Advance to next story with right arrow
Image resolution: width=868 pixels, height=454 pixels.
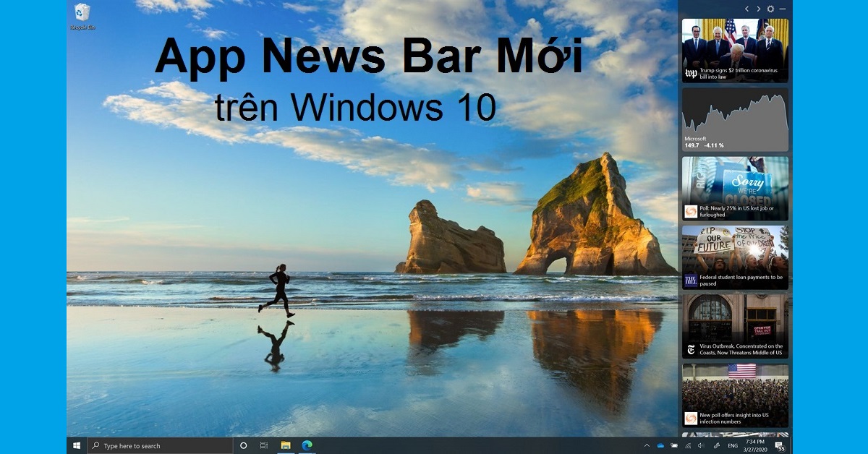point(759,9)
